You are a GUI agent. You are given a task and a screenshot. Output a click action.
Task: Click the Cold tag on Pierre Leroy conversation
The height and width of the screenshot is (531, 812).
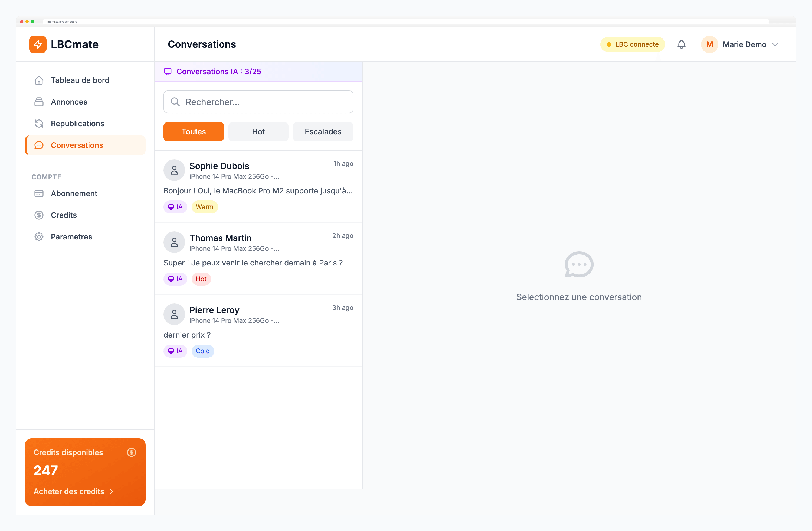(x=203, y=351)
